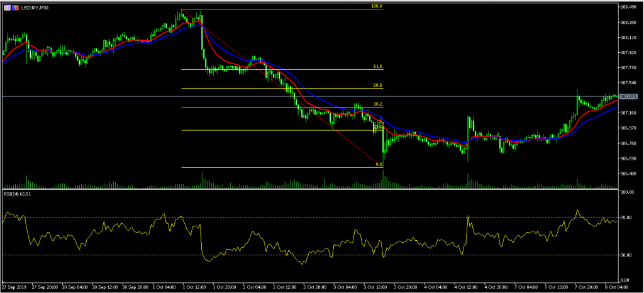Click the USDJPY,M30 chart title

pyautogui.click(x=35, y=7)
